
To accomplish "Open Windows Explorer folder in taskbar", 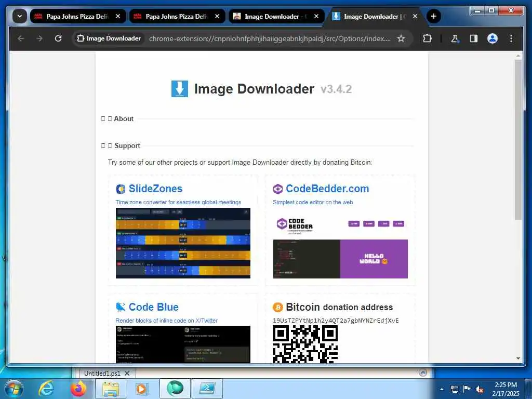I will (111, 389).
